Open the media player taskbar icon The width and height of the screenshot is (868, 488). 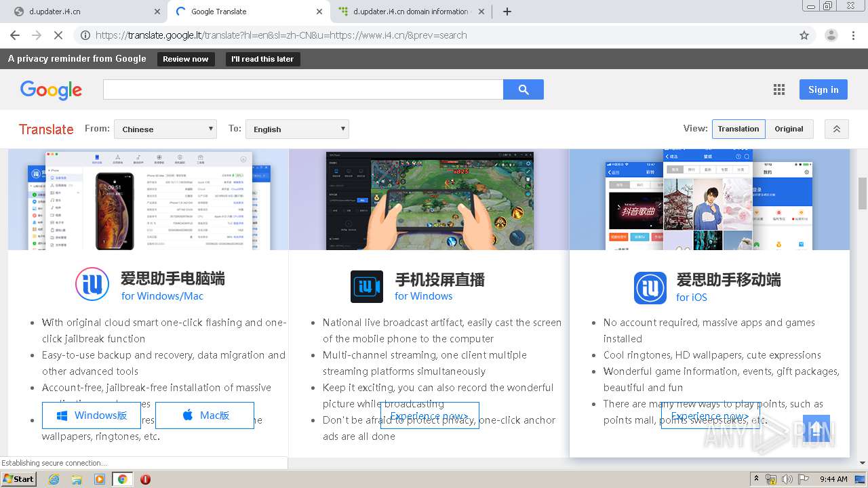coord(100,479)
